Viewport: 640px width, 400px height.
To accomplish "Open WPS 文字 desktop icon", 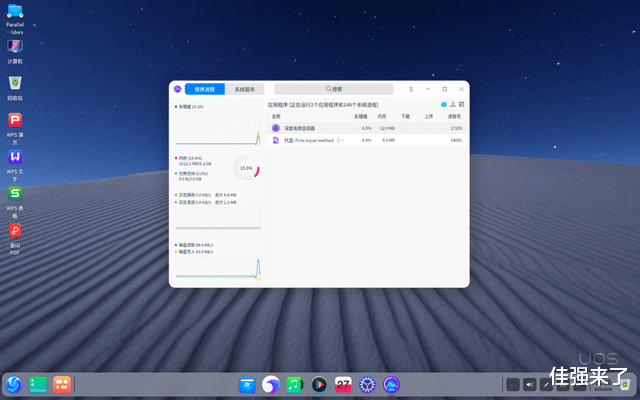I will [15, 165].
